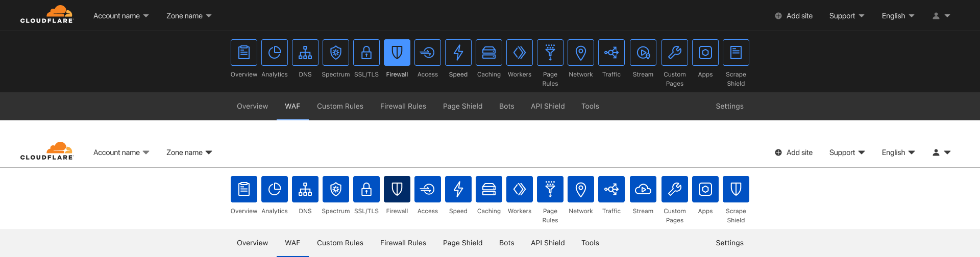
Task: Select Firewall shield icon in light nav
Action: 397,189
